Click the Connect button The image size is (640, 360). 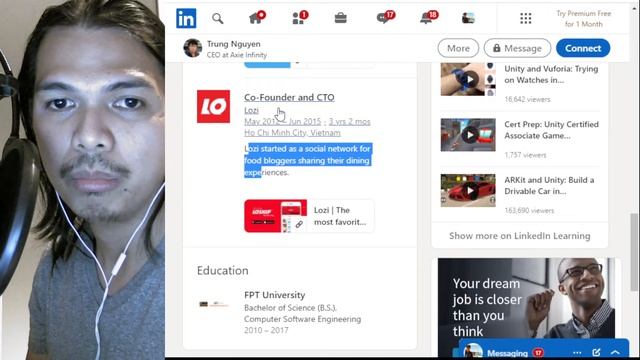coord(583,48)
